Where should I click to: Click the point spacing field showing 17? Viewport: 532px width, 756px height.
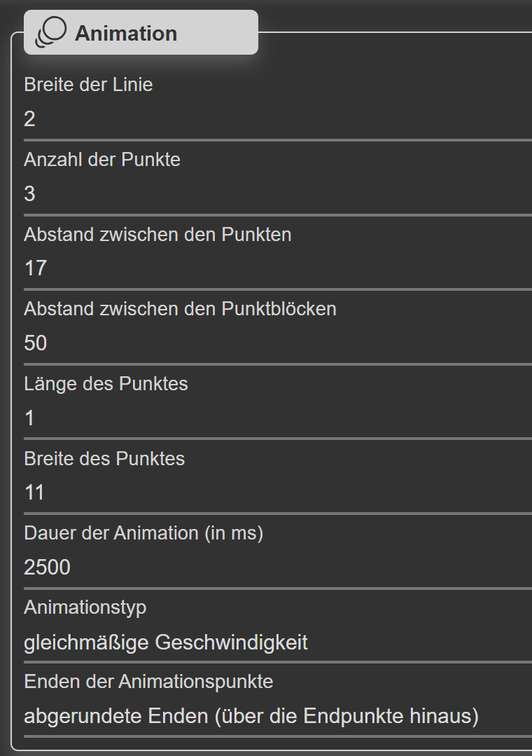tap(277, 268)
